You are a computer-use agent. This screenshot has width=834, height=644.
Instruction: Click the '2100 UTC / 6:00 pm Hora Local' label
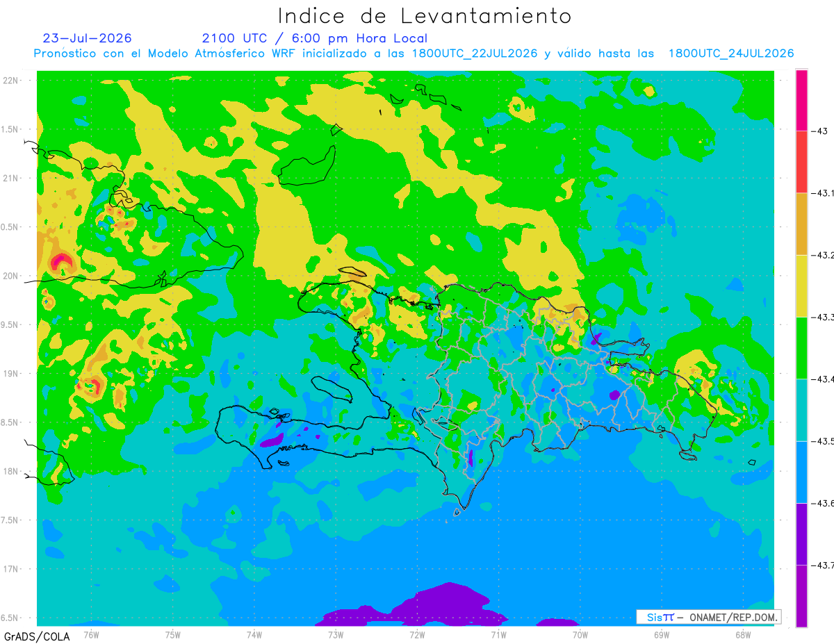tap(315, 38)
